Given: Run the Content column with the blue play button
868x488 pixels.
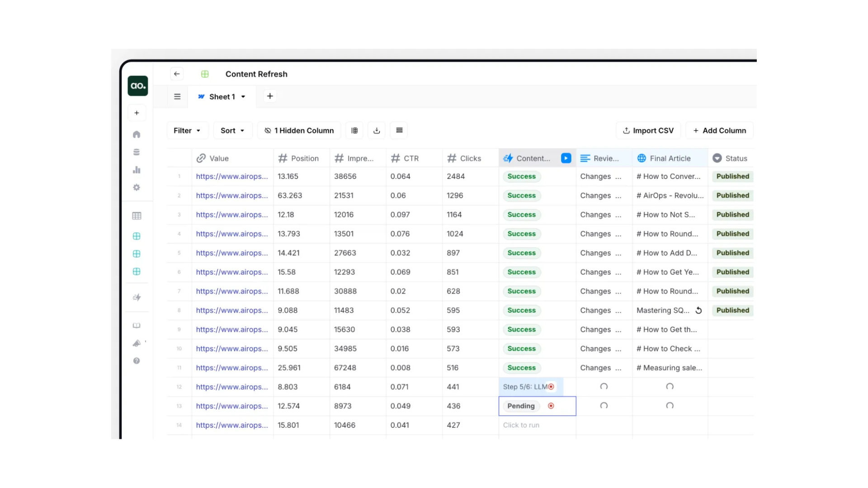Looking at the screenshot, I should tap(566, 158).
